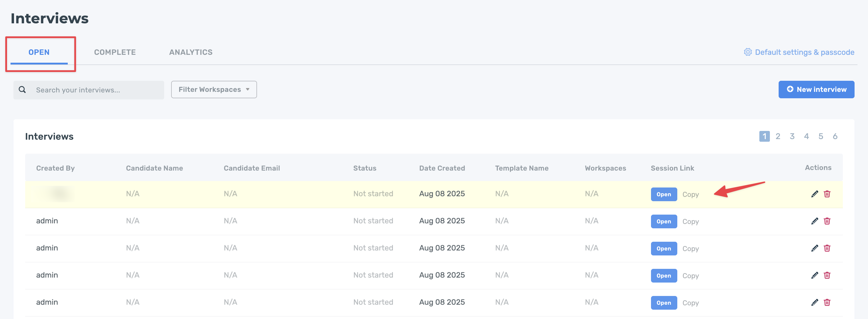Viewport: 868px width, 319px height.
Task: Click the pencil icon in the fourth interview row
Action: [815, 275]
